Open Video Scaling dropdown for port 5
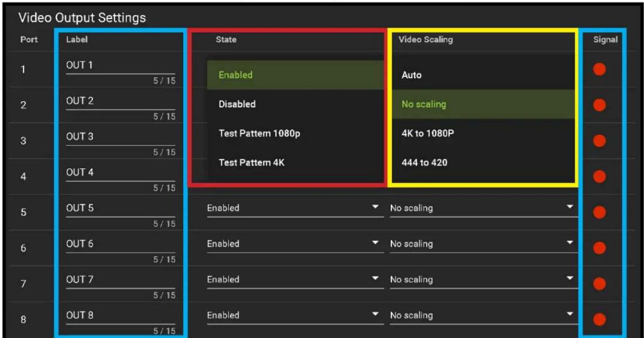Image resolution: width=644 pixels, height=338 pixels. tap(484, 208)
